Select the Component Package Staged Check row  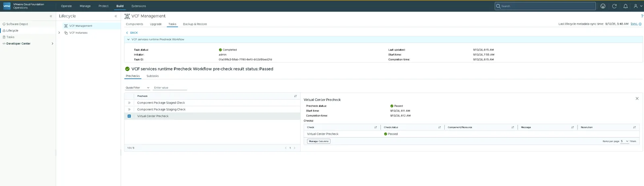pos(212,103)
